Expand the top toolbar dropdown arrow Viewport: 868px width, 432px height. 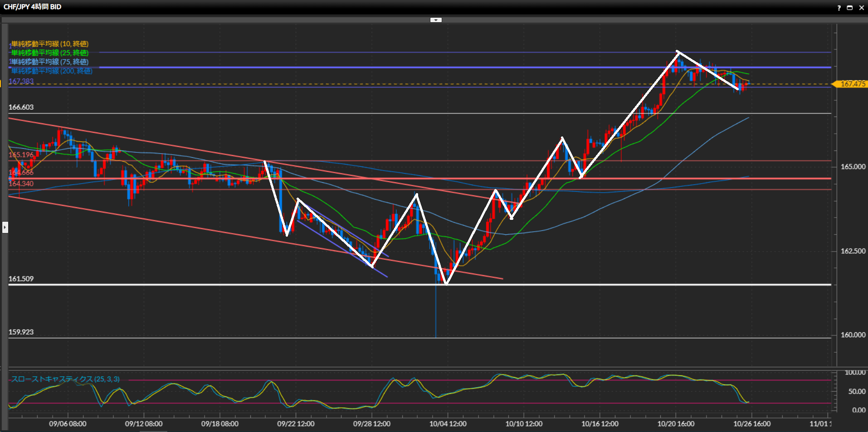click(x=435, y=20)
